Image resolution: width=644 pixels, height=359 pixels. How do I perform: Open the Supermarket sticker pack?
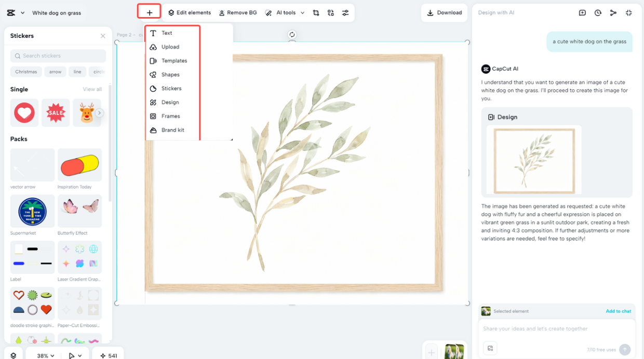point(32,211)
